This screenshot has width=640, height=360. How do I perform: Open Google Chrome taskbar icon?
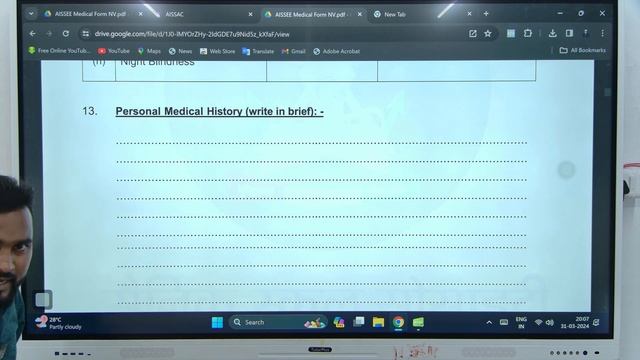tap(398, 322)
